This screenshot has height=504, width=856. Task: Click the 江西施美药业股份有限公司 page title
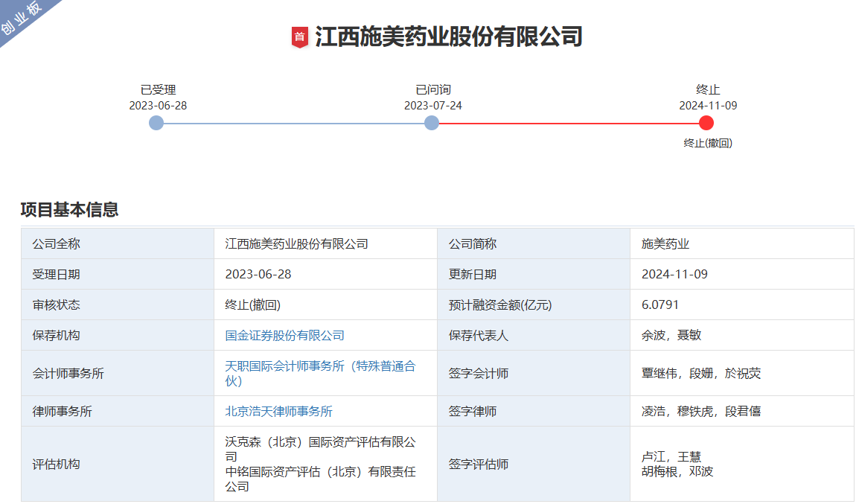448,36
